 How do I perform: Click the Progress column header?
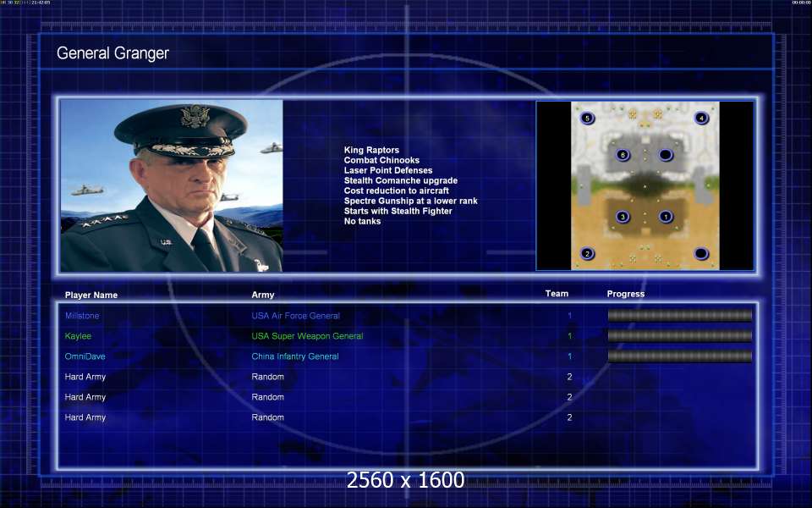(x=625, y=294)
